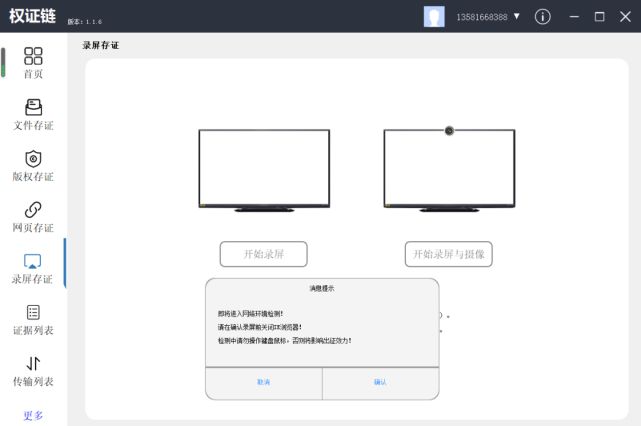Select the monitor image with webcam
641x426 pixels.
click(x=449, y=170)
